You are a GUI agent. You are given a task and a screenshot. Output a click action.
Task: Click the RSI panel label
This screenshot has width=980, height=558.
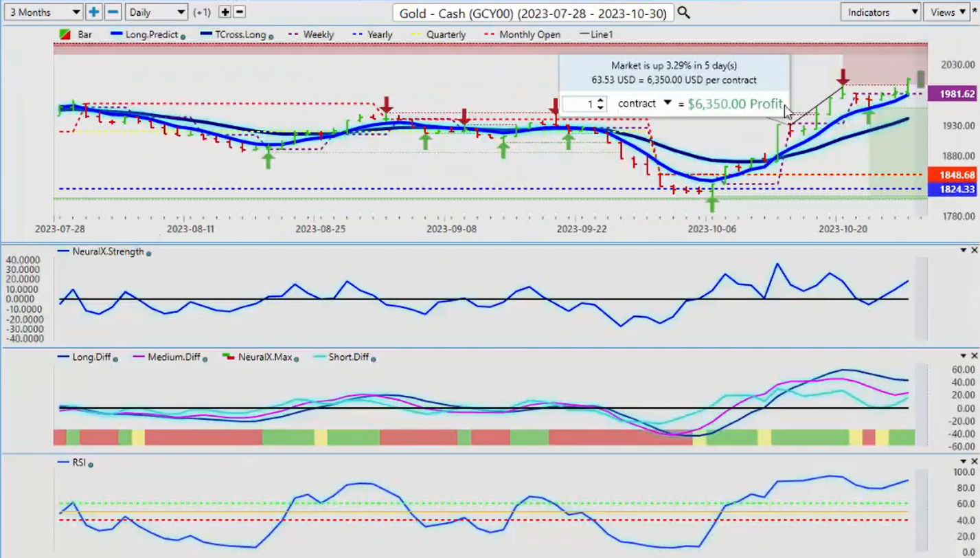[x=79, y=462]
